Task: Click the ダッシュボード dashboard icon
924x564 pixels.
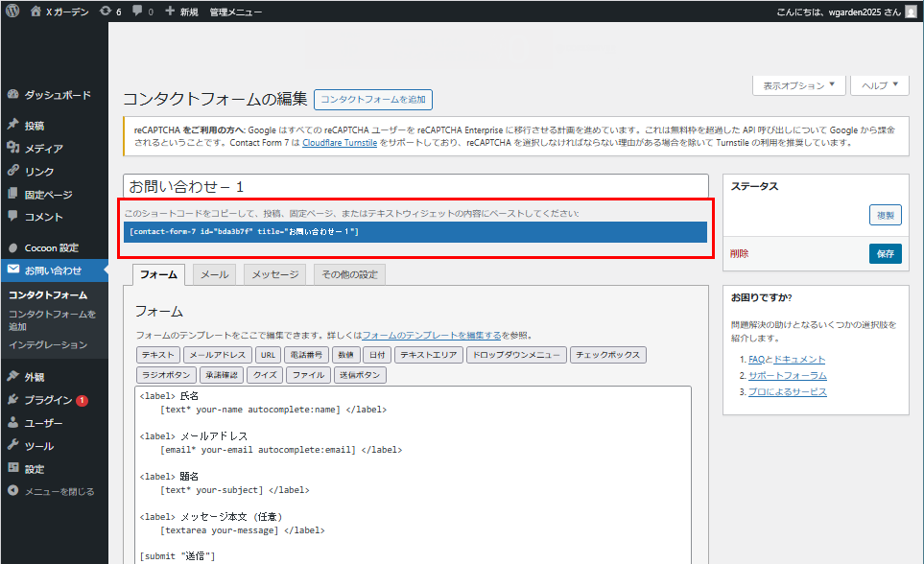Action: (13, 94)
